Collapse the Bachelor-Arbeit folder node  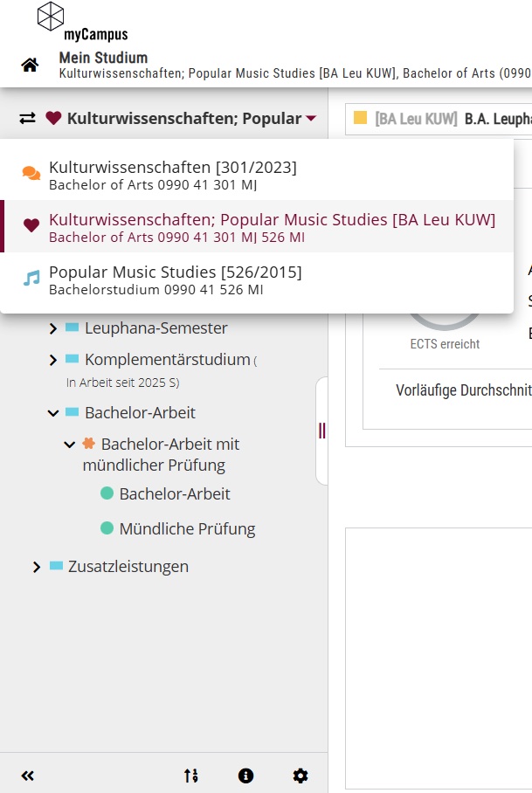[x=53, y=413]
